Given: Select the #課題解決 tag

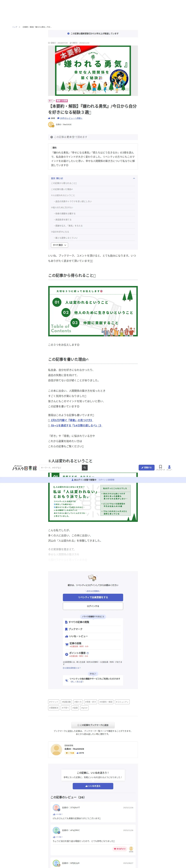Looking at the screenshot, I should pos(54,708).
